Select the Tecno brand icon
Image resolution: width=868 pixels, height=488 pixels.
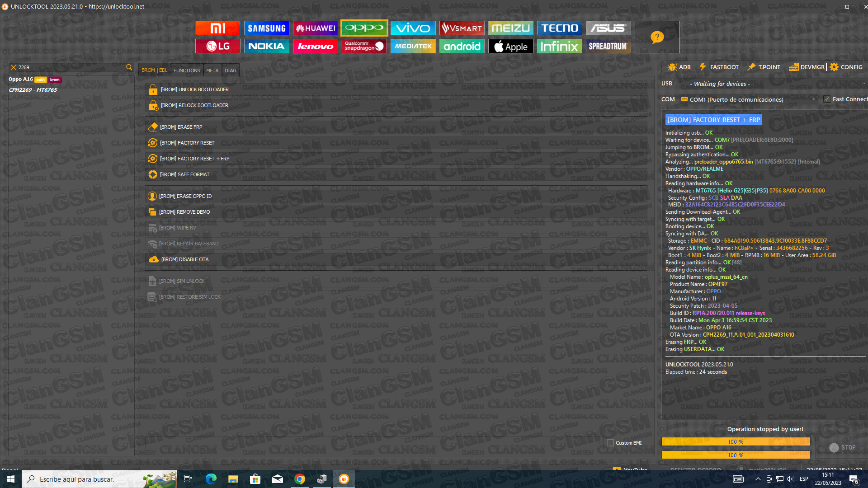click(x=560, y=28)
